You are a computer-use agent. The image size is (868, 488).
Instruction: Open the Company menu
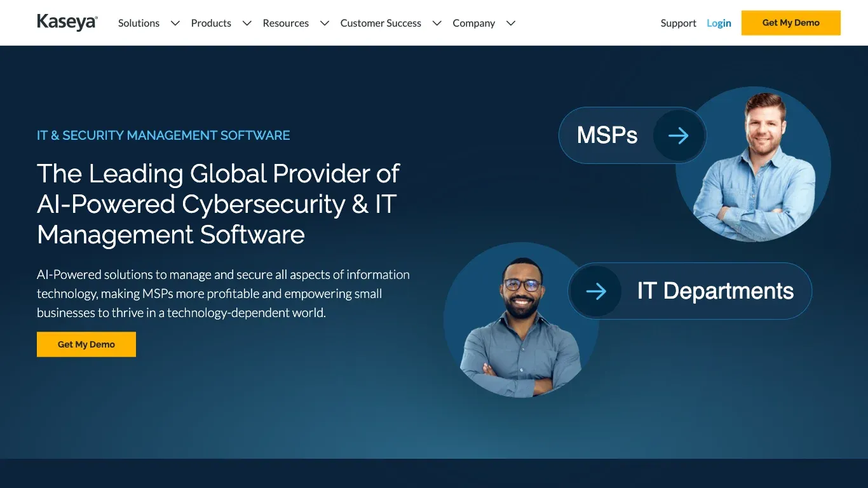click(x=473, y=23)
